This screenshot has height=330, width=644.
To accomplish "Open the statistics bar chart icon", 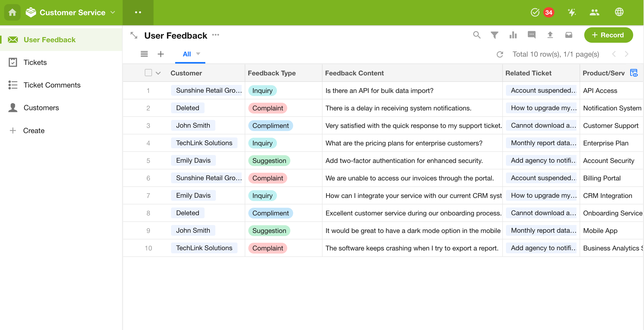I will 513,35.
